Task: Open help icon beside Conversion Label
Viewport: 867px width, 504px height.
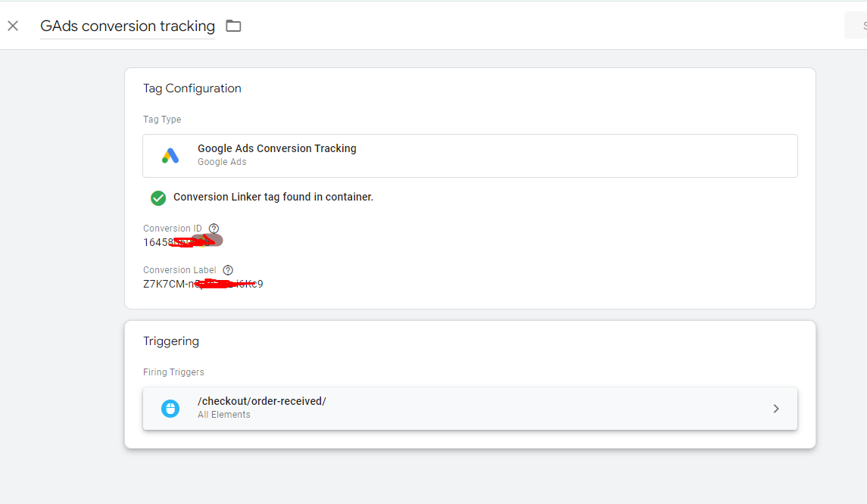Action: point(228,270)
